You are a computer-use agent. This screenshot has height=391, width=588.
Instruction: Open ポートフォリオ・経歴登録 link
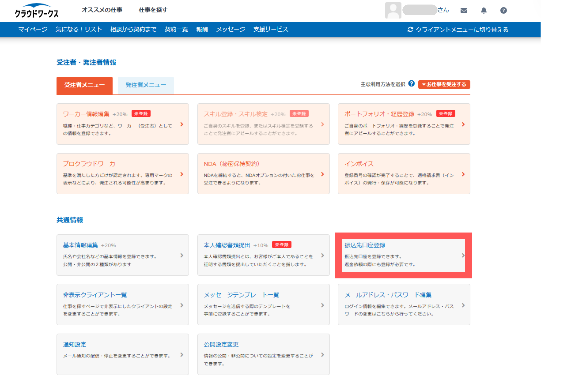pyautogui.click(x=379, y=114)
